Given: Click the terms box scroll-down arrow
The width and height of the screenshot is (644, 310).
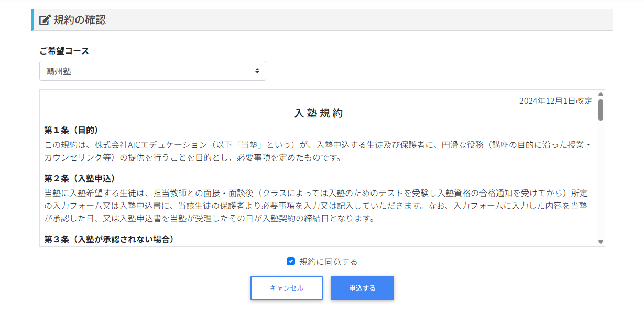Looking at the screenshot, I should click(601, 242).
